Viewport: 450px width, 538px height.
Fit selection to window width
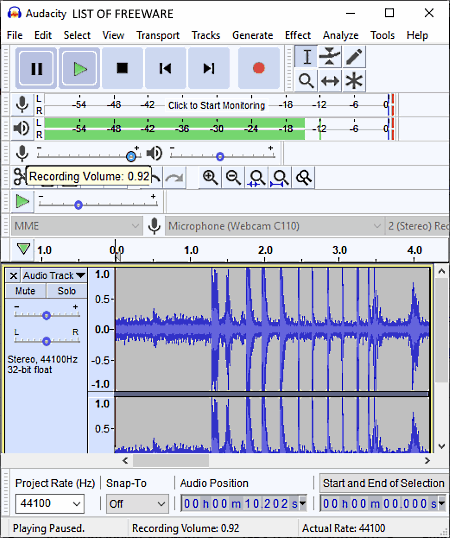257,178
